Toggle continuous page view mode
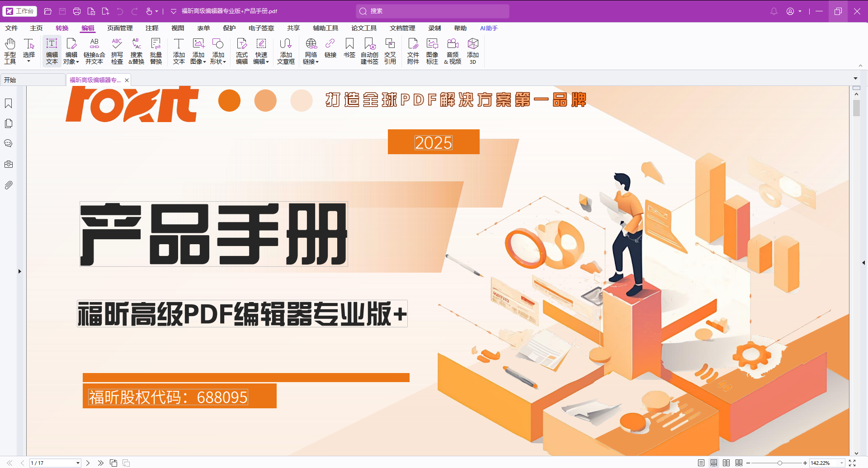Image resolution: width=868 pixels, height=468 pixels. (714, 463)
